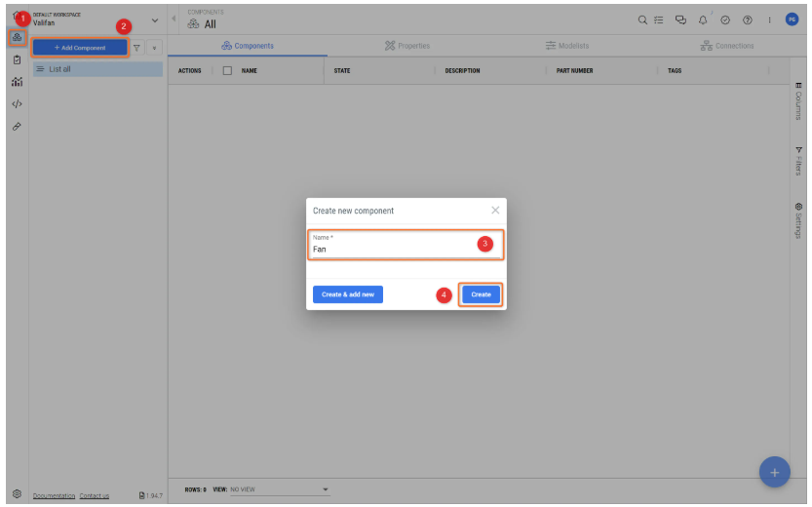The image size is (812, 507).
Task: Sort by the STATE column header
Action: click(x=342, y=70)
